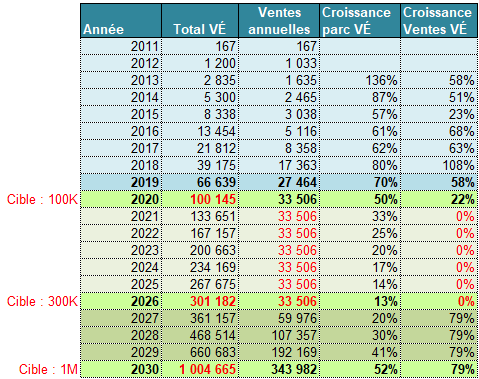Screen dimensions: 479x379
Task: Select the Cible : 1M label
Action: tap(48, 369)
